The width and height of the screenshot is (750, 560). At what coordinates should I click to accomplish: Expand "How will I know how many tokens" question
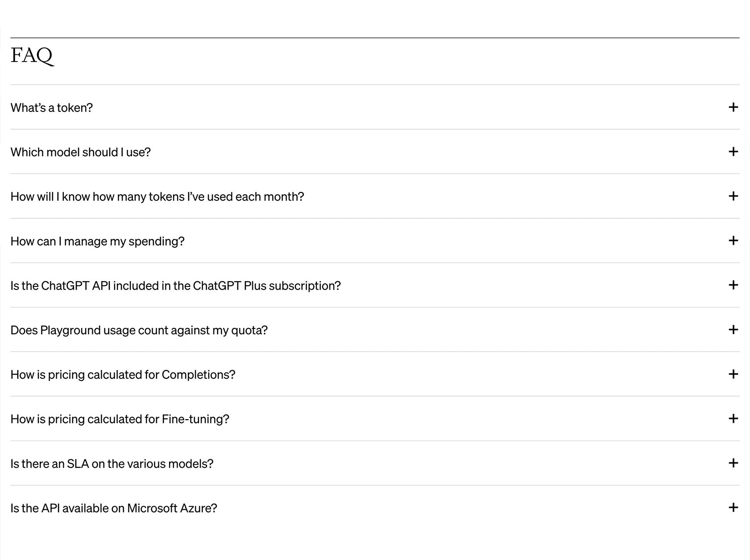point(157,197)
